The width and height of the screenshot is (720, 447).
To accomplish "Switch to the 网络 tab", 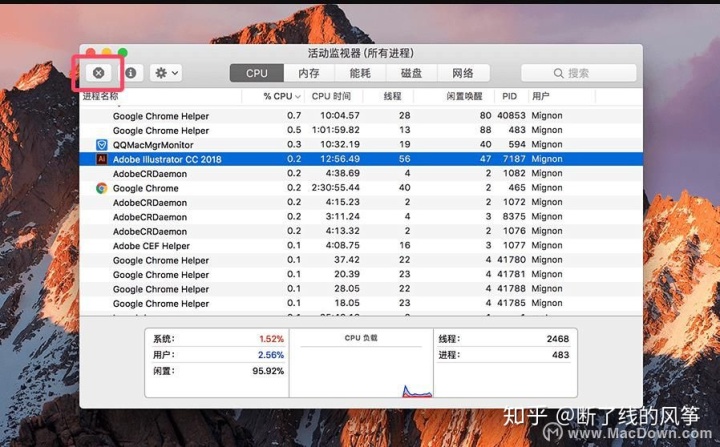I will pos(463,73).
